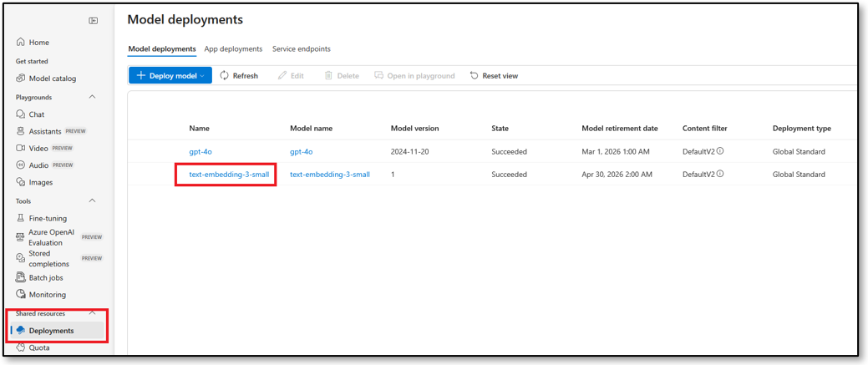Sort by the Model version column header
Screen dimensions: 868x365
click(414, 128)
